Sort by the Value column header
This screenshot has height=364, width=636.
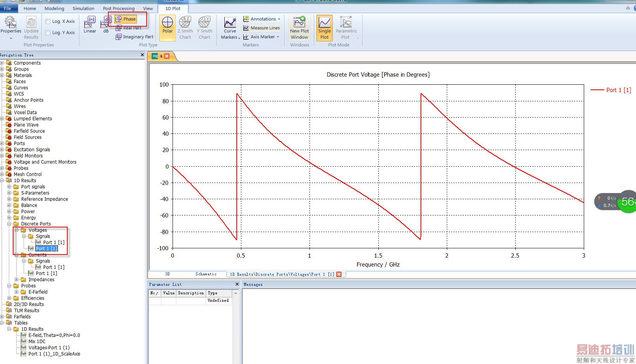click(169, 293)
